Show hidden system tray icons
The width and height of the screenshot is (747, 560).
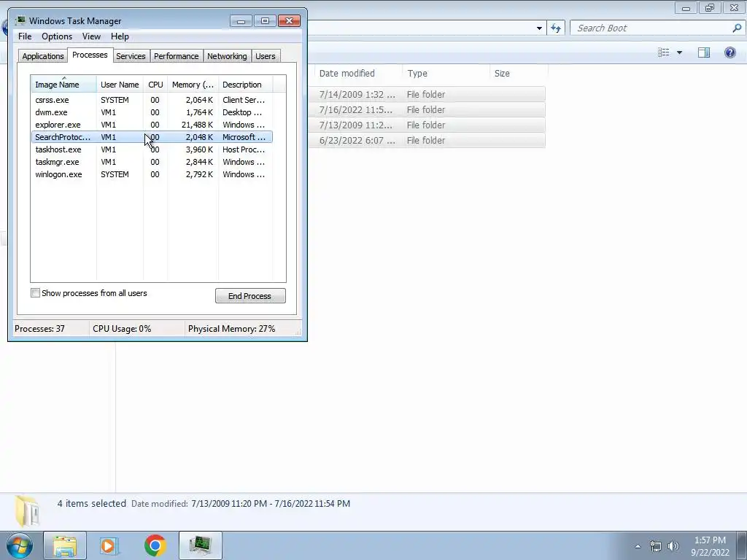click(638, 546)
